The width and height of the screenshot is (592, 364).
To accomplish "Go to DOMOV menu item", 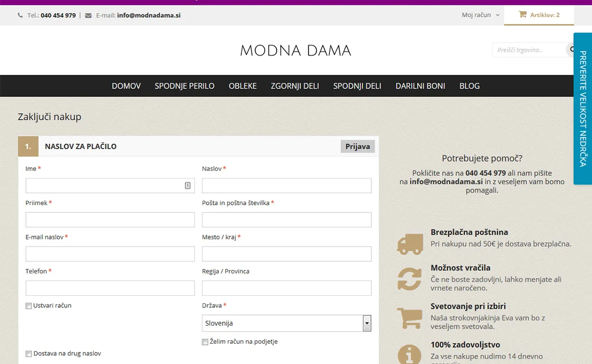I will click(126, 86).
